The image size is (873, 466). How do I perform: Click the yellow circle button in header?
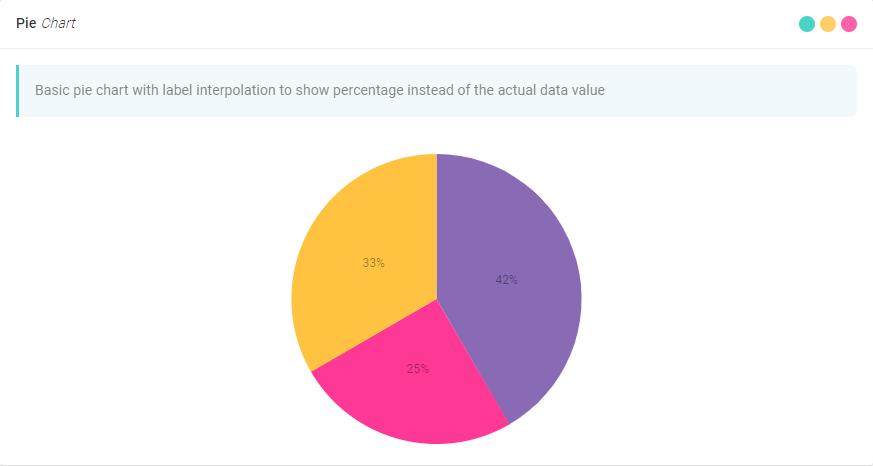[828, 24]
